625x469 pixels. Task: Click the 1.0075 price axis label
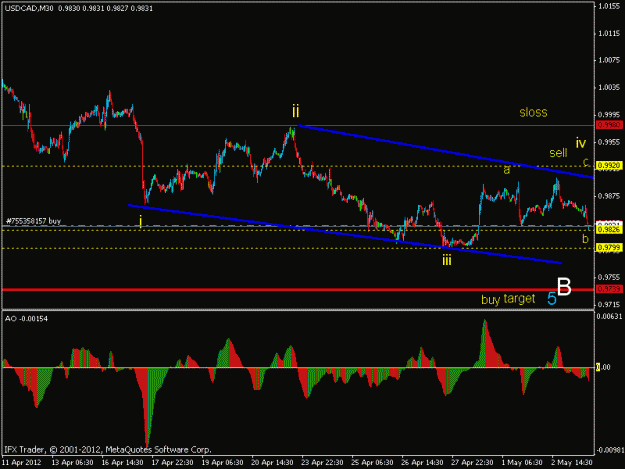pyautogui.click(x=609, y=60)
